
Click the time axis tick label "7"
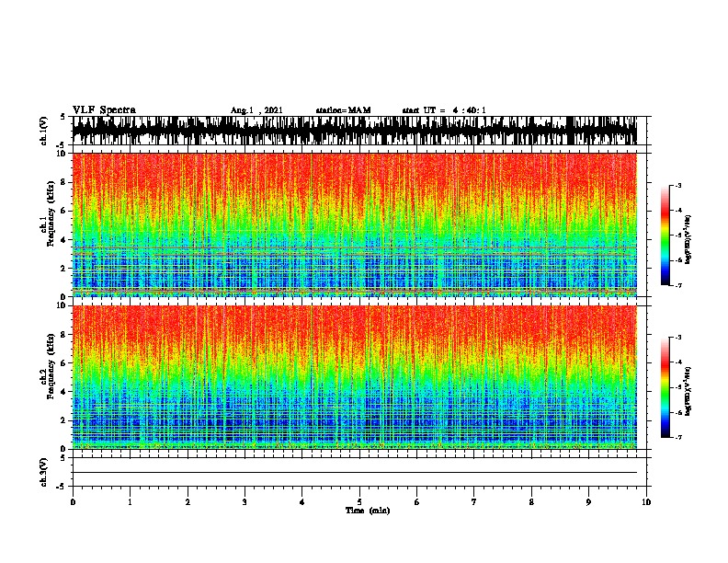[x=474, y=502]
